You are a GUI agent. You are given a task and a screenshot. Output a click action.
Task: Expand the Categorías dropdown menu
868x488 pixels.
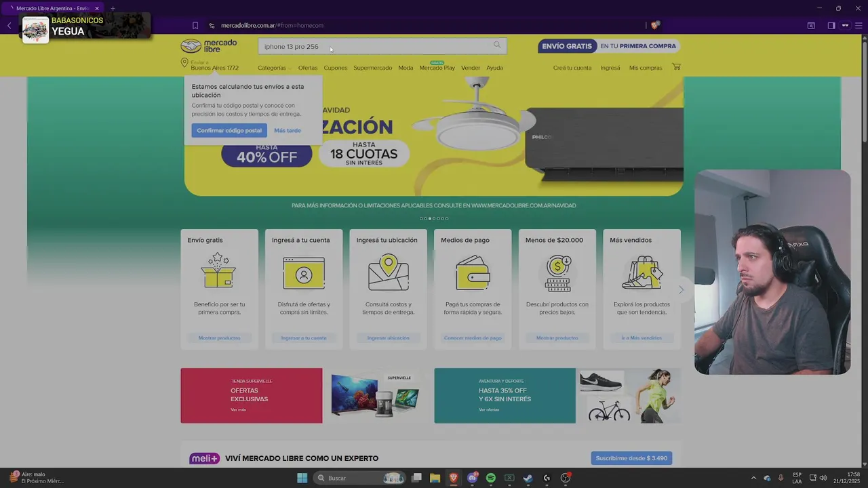(274, 68)
